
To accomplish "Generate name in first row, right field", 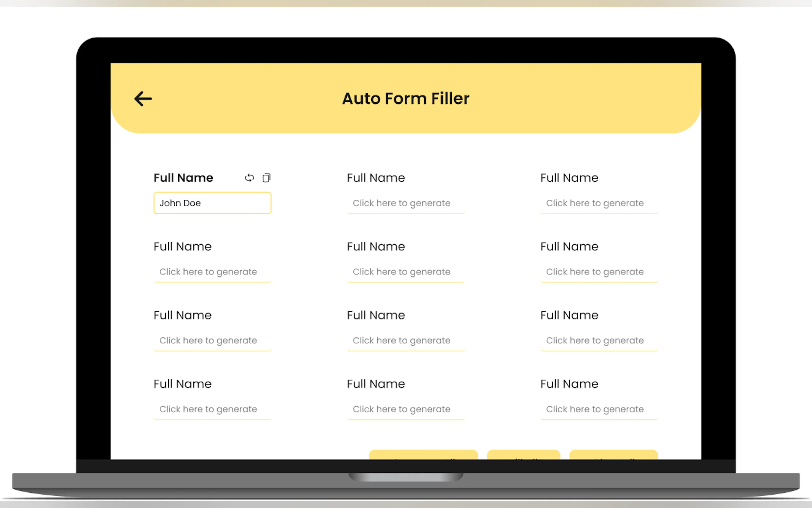I will coord(599,203).
